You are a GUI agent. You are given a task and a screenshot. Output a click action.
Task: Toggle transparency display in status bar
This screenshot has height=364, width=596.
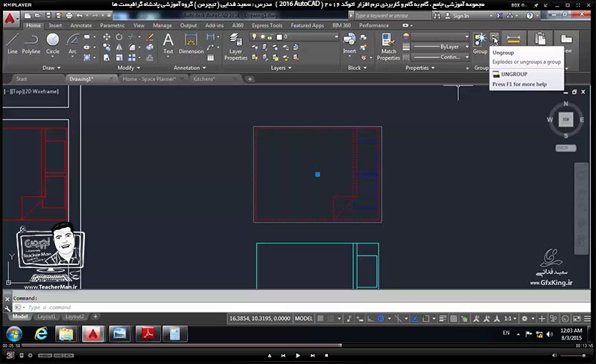click(454, 319)
